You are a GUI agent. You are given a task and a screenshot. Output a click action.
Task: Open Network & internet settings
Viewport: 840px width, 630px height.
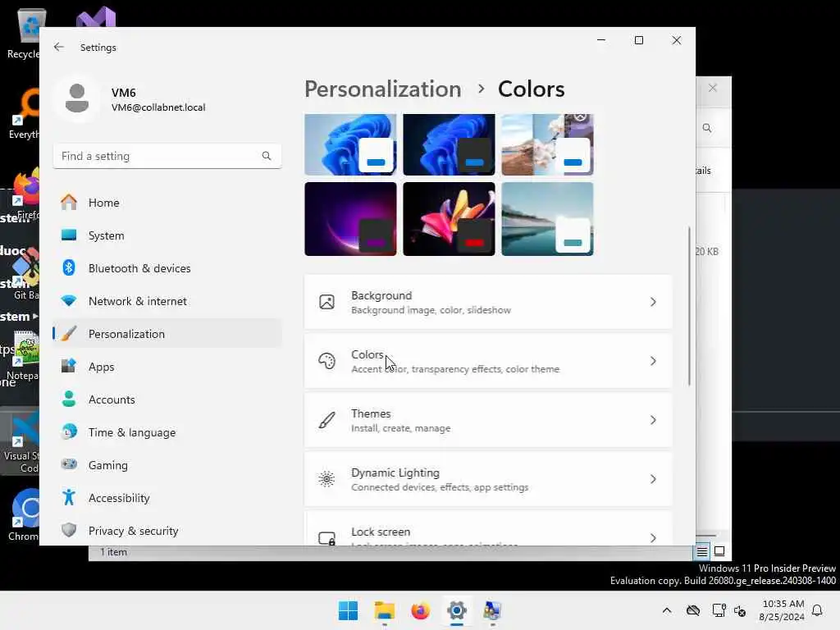coord(167,301)
